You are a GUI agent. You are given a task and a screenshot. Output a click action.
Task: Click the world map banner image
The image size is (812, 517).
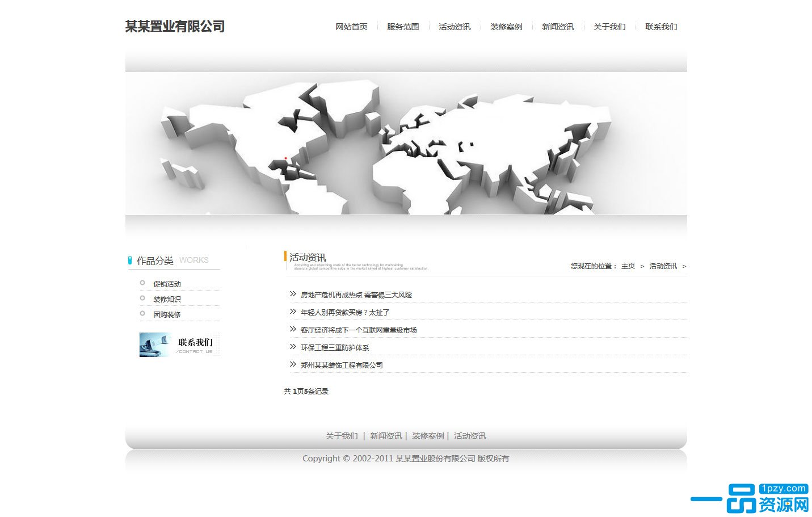pyautogui.click(x=406, y=143)
